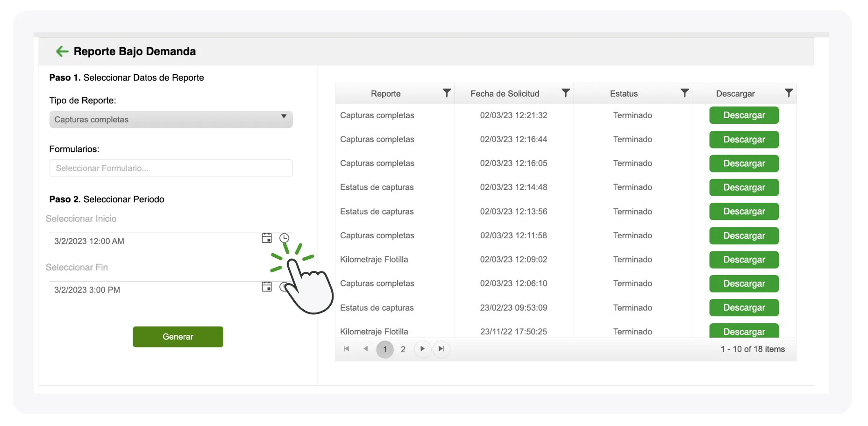Viewport: 868px width, 426px height.
Task: Go to first page of results
Action: pyautogui.click(x=346, y=349)
